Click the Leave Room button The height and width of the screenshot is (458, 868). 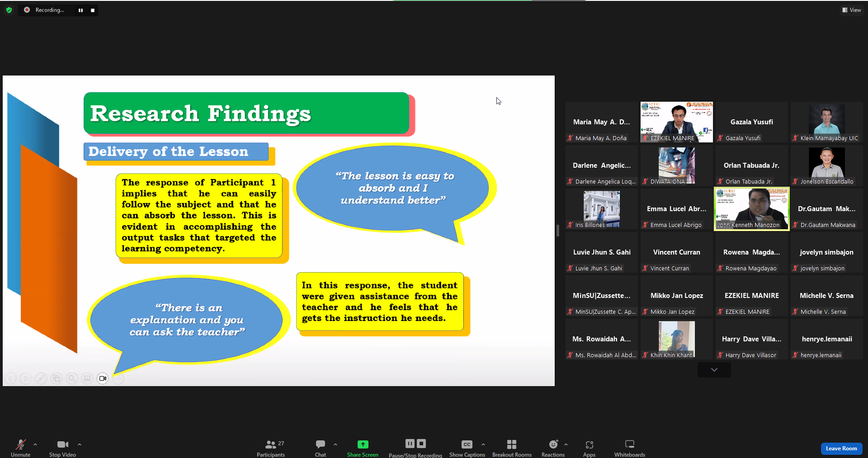841,449
